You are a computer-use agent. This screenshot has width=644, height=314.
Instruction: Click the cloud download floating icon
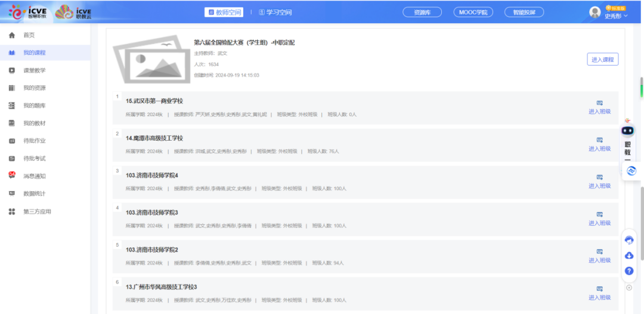[x=629, y=256]
